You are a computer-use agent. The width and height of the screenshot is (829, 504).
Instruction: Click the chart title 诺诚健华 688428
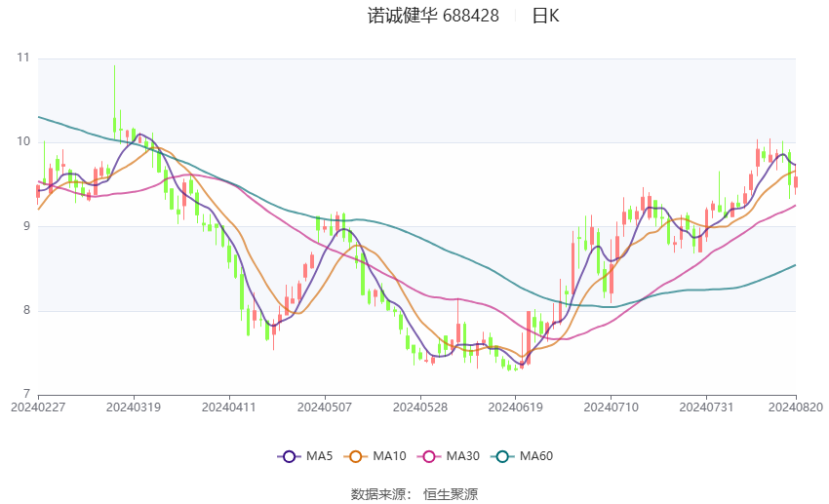[x=433, y=16]
